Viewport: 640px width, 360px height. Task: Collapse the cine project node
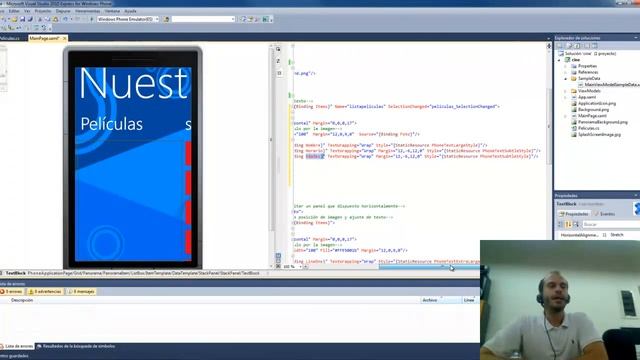pyautogui.click(x=560, y=60)
